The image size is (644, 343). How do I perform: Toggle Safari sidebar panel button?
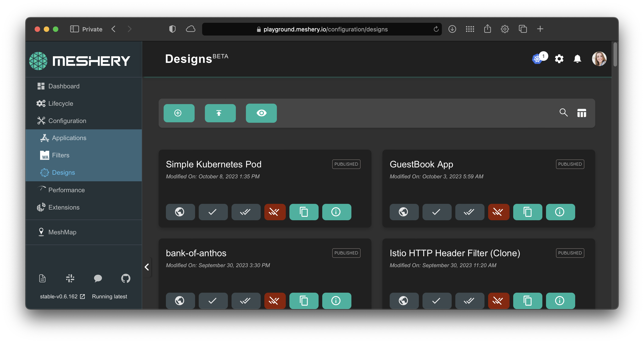tap(74, 29)
